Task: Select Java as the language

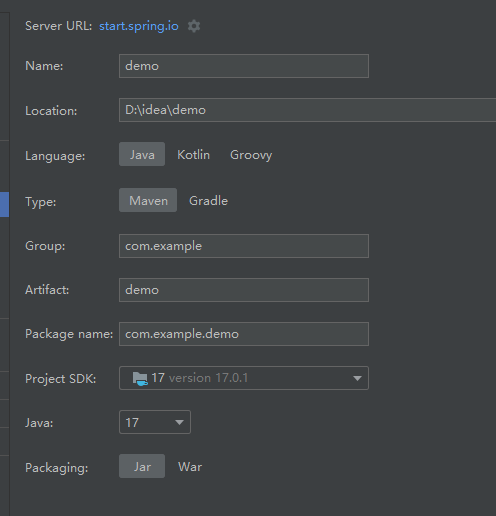Action: point(142,154)
